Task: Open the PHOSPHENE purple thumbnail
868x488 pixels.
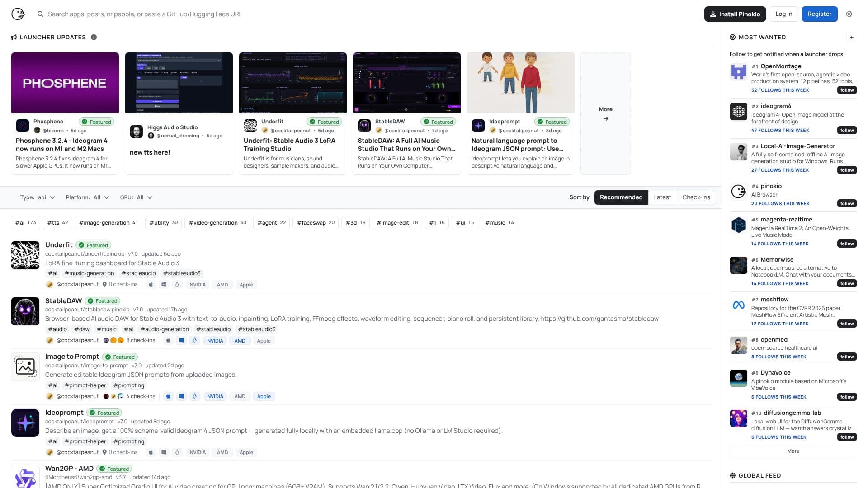Action: coord(65,82)
